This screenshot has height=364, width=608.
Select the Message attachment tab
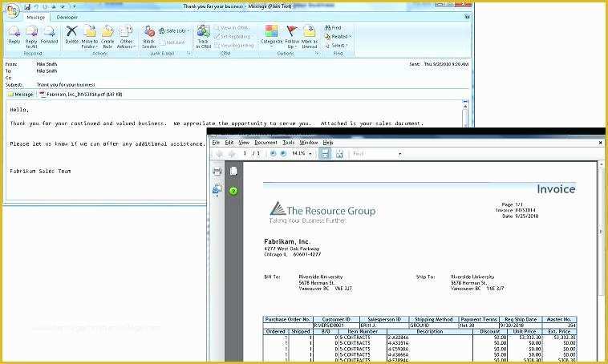pyautogui.click(x=21, y=94)
